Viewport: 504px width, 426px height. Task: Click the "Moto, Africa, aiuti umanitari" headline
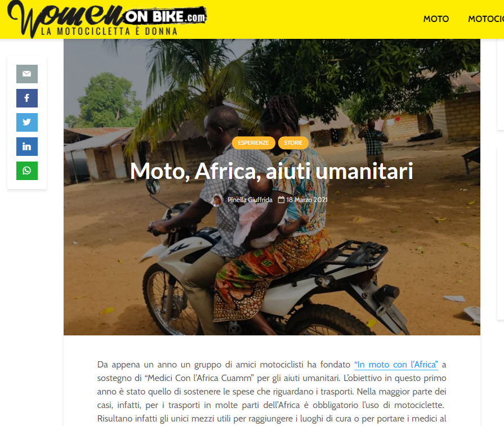(x=271, y=171)
